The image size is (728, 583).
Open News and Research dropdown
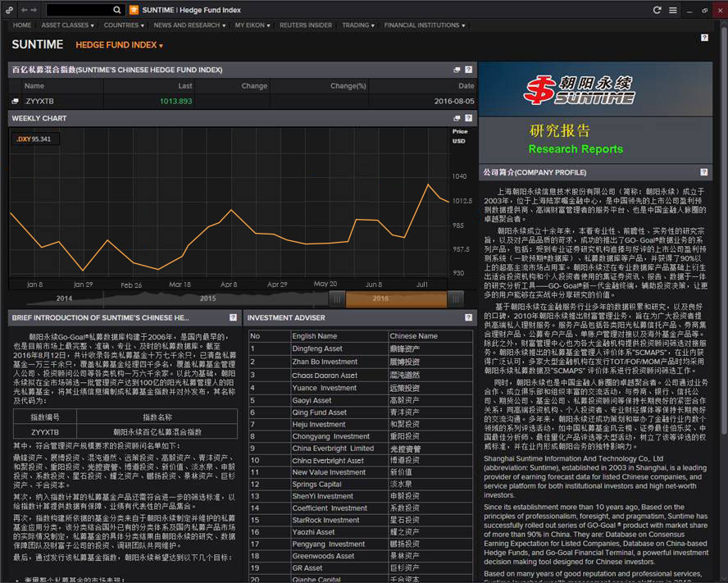189,25
